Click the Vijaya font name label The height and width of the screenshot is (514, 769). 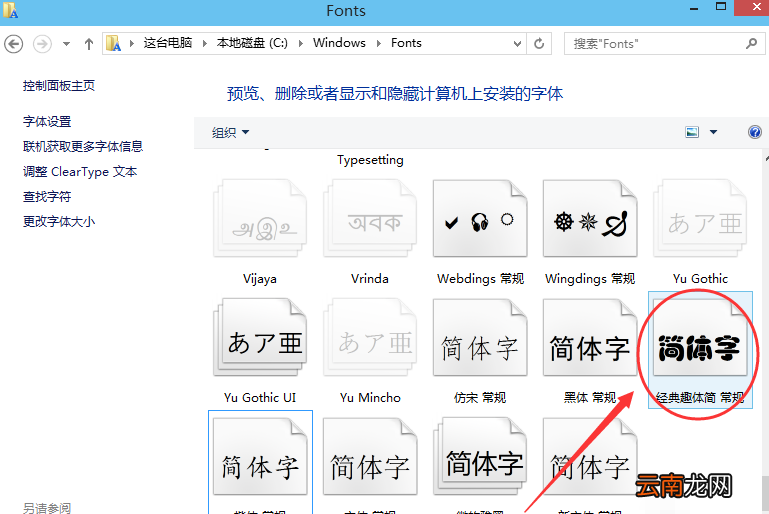(x=260, y=279)
